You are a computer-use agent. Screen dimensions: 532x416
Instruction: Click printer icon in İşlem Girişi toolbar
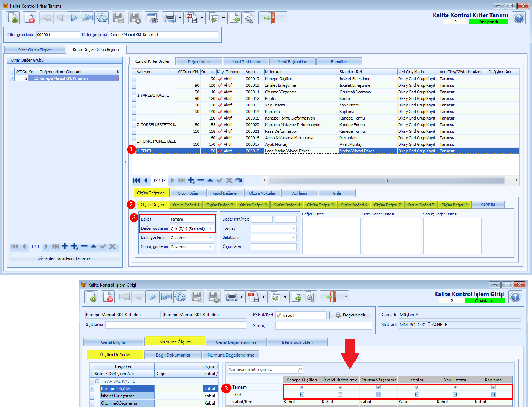(x=232, y=297)
